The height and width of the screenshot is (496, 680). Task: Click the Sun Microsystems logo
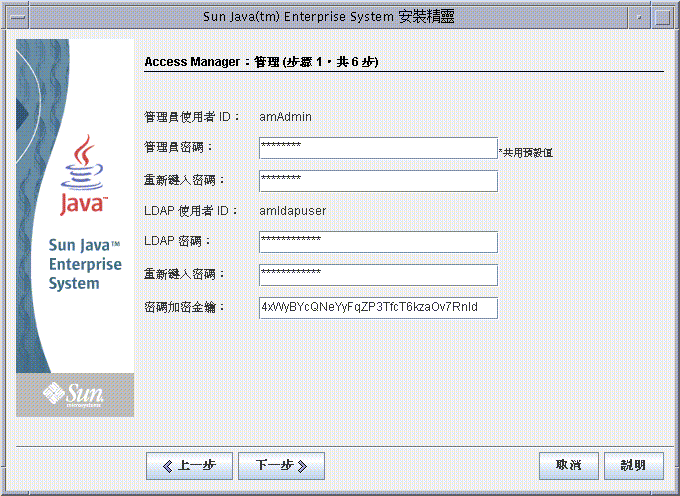(73, 395)
